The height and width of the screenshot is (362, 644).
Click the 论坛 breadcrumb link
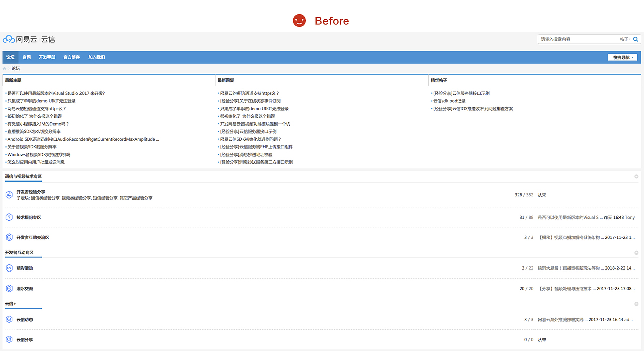(16, 68)
